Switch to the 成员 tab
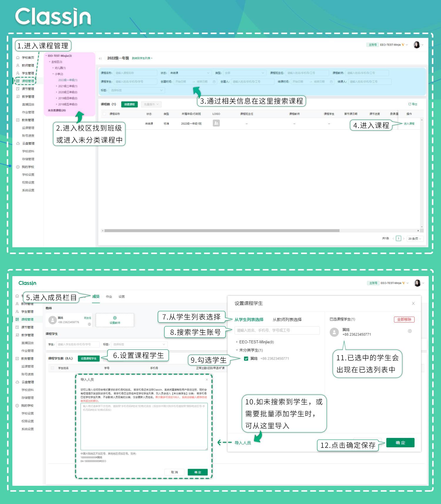Viewport: 441px width, 504px height. click(x=96, y=297)
